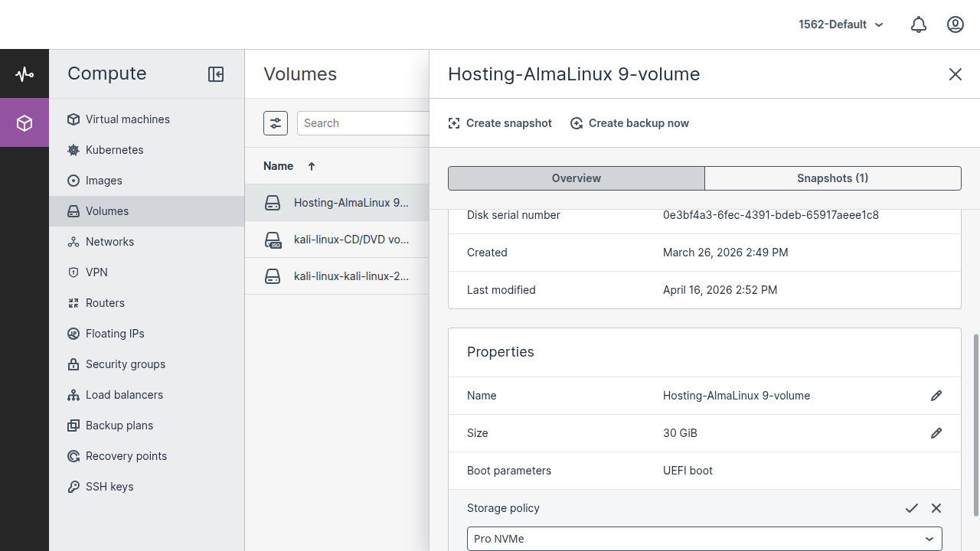The image size is (980, 551).
Task: Toggle the Name sort arrow
Action: (312, 166)
